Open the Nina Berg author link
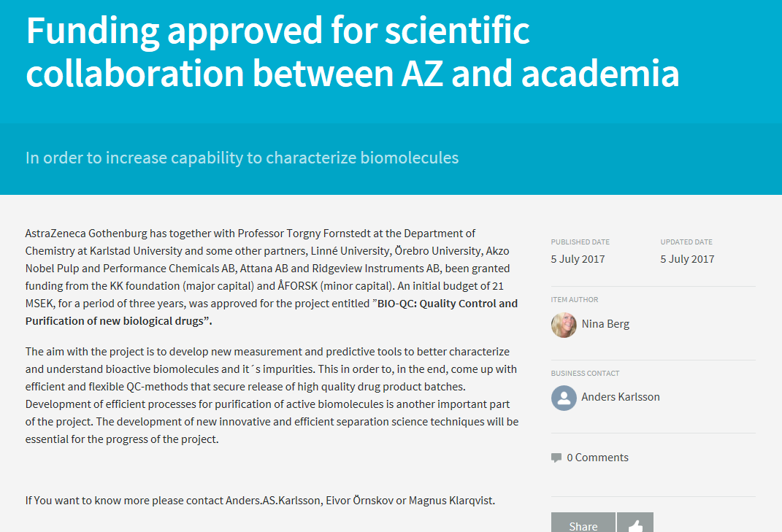The width and height of the screenshot is (782, 532). tap(605, 324)
